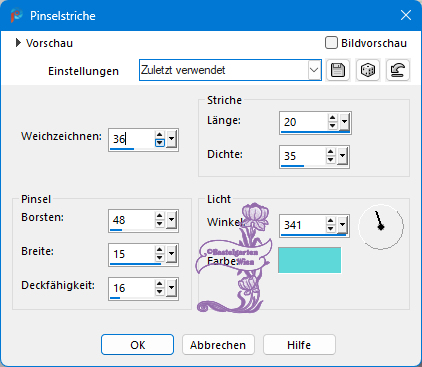Screen dimensions: 422x367
Task: Click the Hilfe button
Action: coord(299,345)
